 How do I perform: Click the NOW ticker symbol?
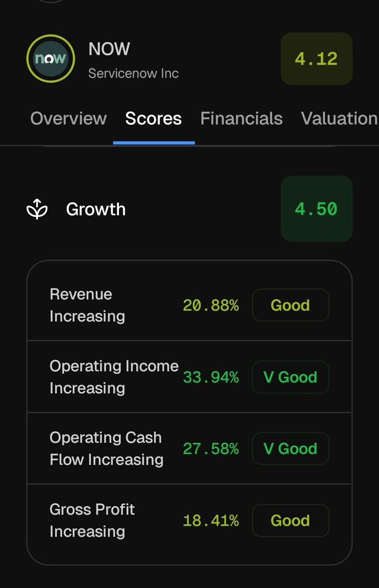(x=109, y=49)
